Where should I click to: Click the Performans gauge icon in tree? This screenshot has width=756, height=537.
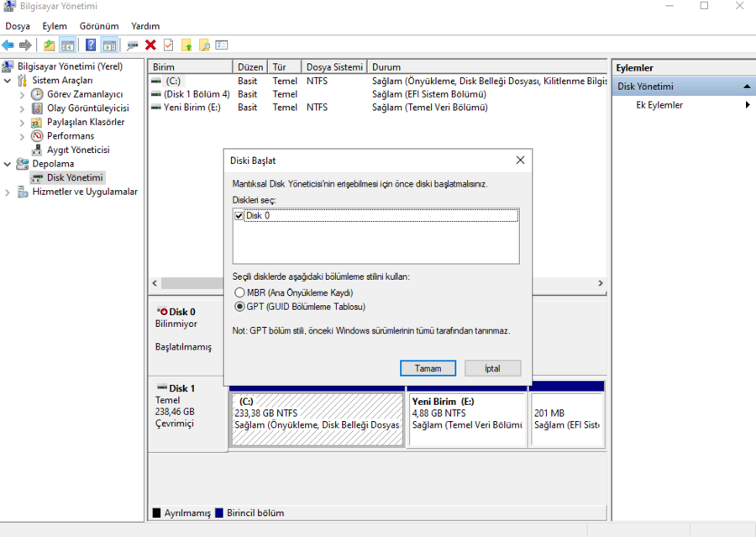[37, 136]
